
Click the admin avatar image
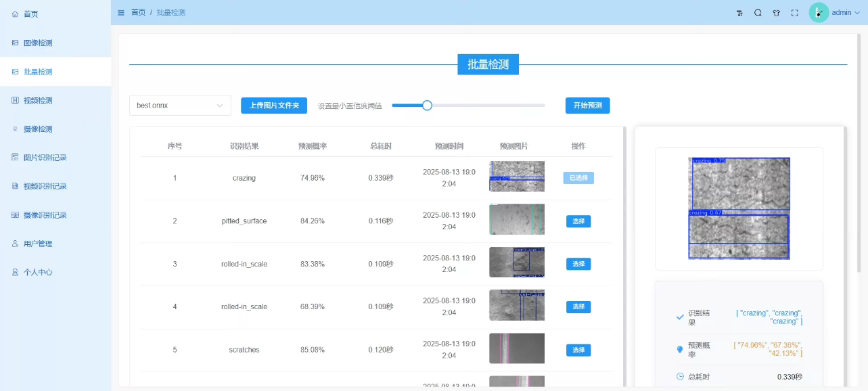819,12
